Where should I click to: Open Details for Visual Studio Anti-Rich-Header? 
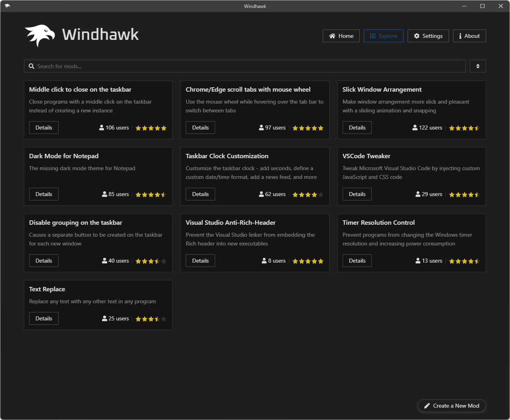tap(200, 261)
